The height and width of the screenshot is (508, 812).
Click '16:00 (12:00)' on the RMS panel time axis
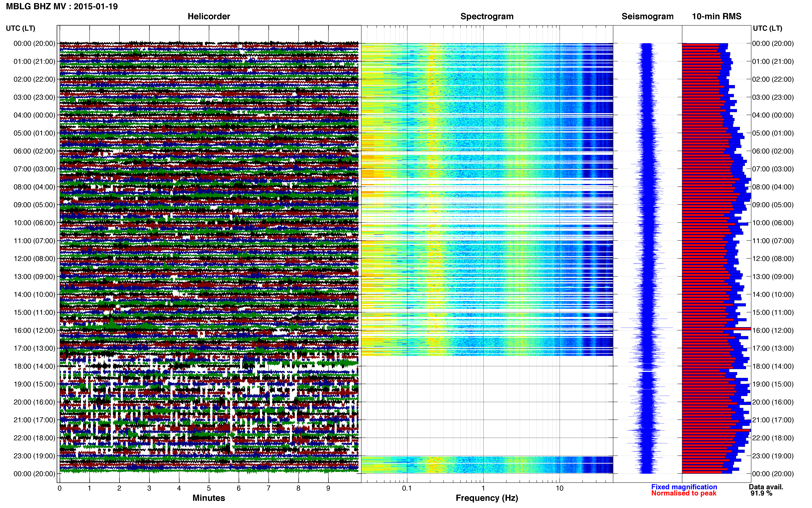point(773,330)
